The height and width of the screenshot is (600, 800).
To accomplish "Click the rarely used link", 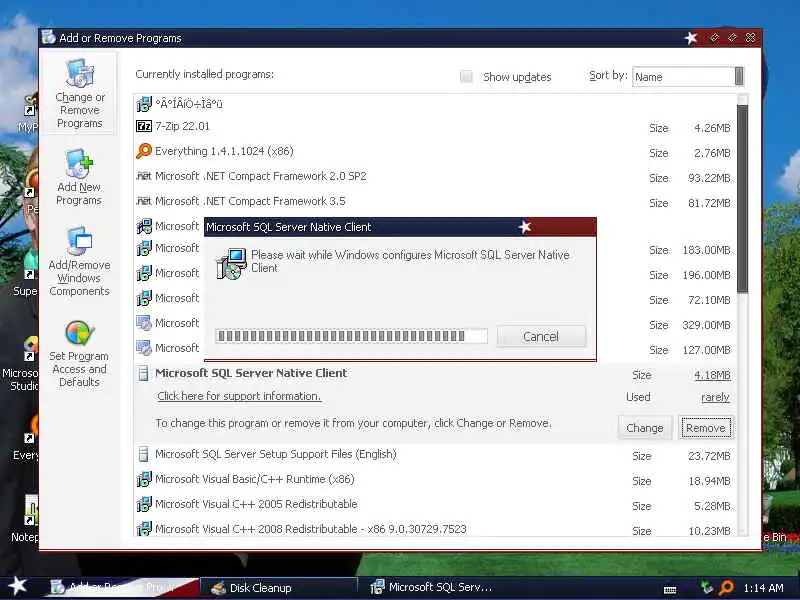I will (x=715, y=397).
